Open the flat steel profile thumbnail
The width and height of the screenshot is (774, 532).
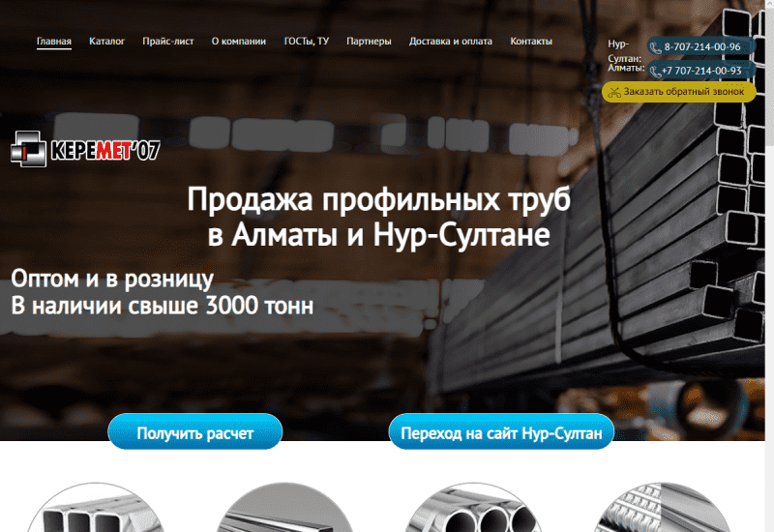pyautogui.click(x=284, y=508)
